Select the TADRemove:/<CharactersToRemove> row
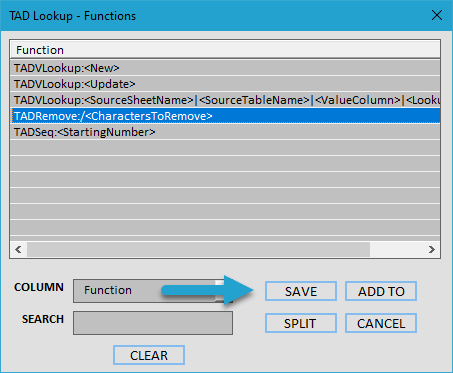 click(225, 116)
